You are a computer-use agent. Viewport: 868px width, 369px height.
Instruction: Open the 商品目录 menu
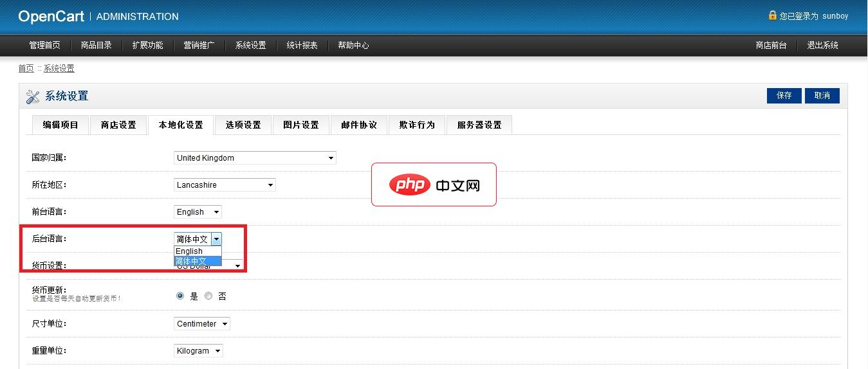point(97,46)
